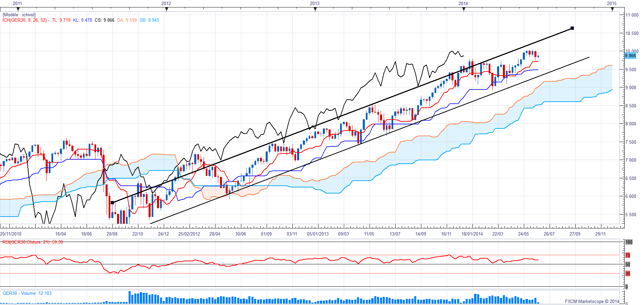Select the upper trendline's right end handle
This screenshot has height=305, width=644.
tap(572, 28)
